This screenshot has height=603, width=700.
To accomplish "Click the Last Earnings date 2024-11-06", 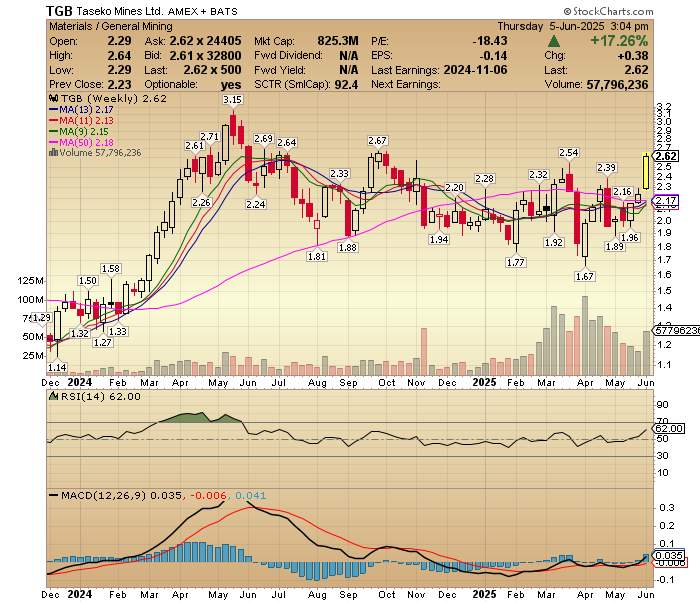I will [475, 70].
